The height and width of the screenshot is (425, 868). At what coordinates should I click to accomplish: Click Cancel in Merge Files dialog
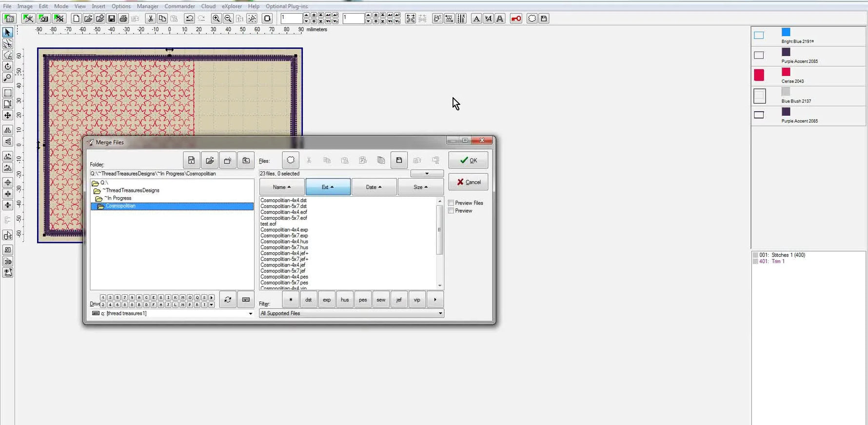[x=468, y=182]
